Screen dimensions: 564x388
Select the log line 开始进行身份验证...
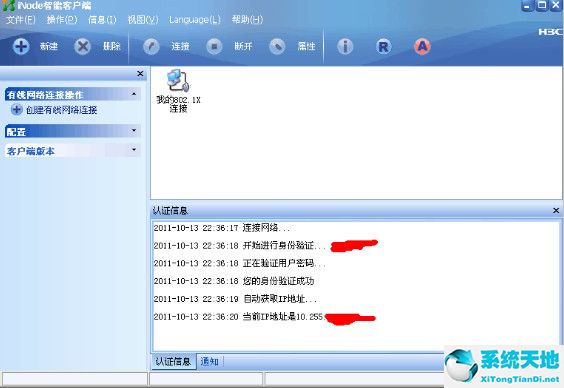239,246
